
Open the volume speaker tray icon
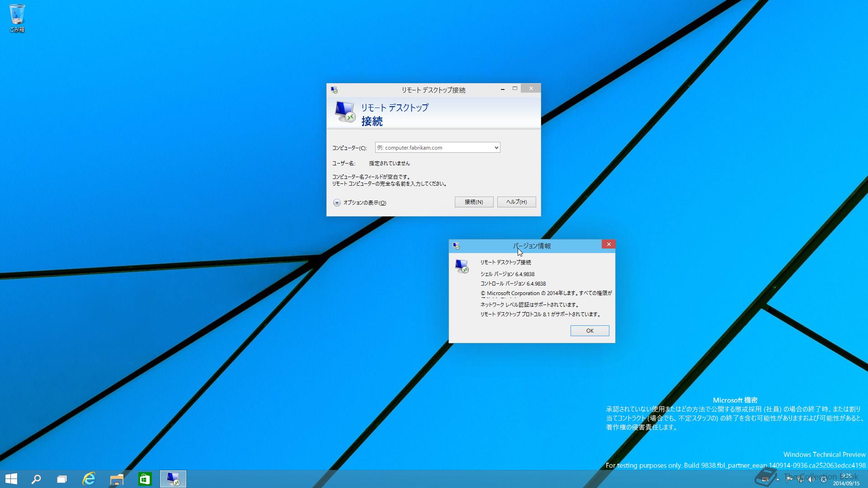coord(811,479)
